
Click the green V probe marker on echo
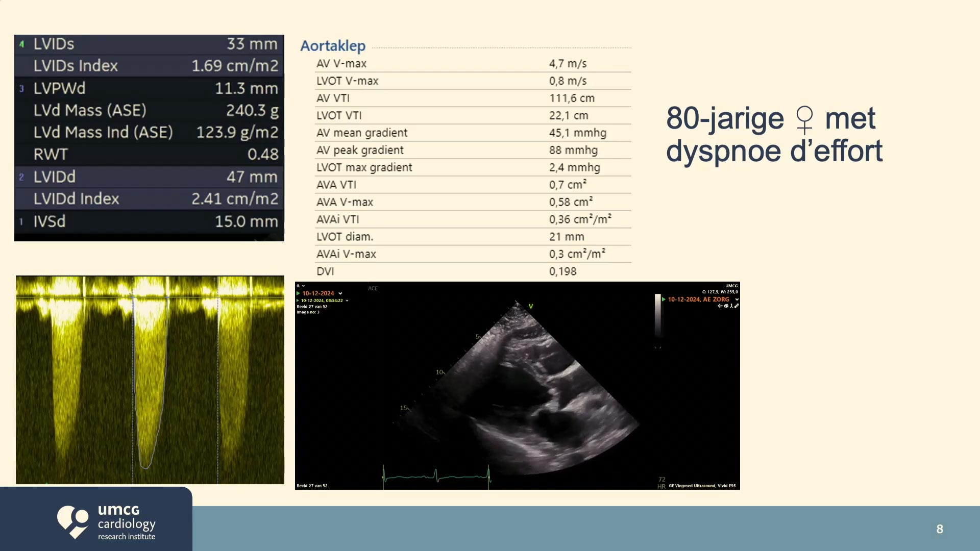click(531, 306)
